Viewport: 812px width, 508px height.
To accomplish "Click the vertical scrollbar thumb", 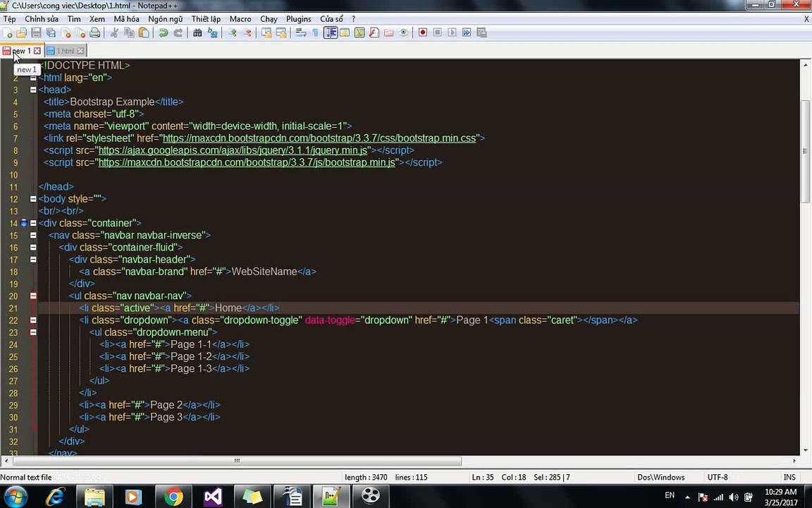I will coord(805,152).
